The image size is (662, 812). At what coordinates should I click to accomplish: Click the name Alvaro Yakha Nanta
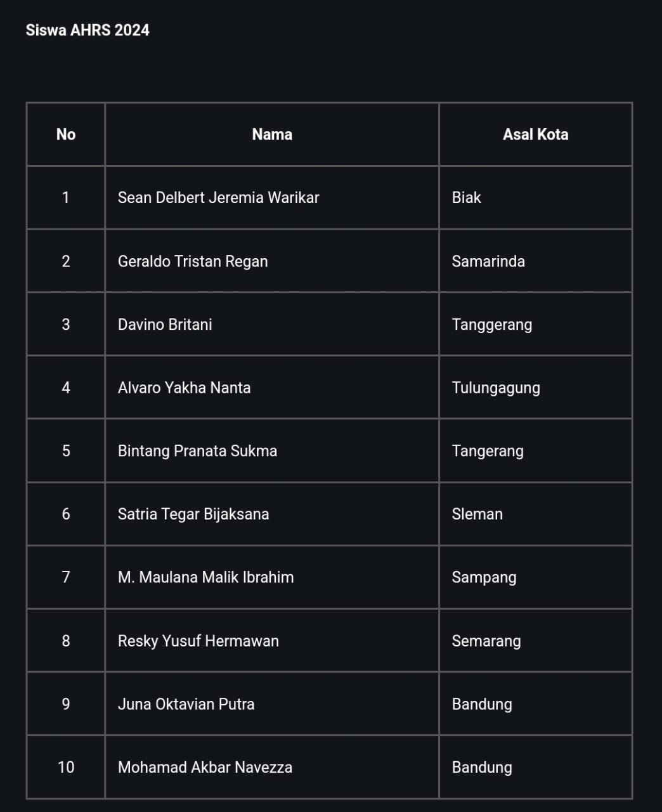click(184, 388)
